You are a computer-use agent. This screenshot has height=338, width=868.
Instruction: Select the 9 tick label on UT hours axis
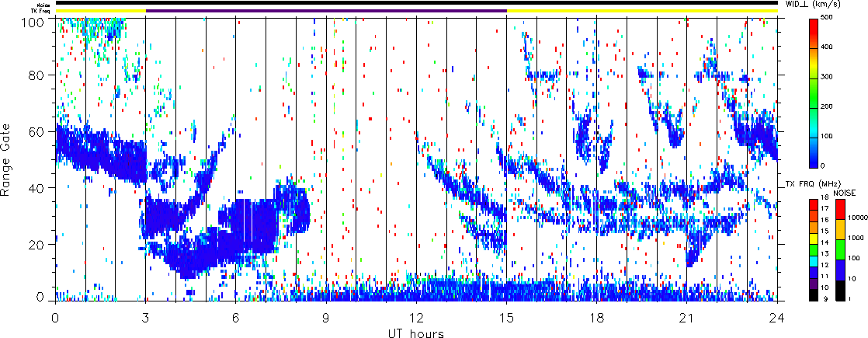tap(326, 317)
